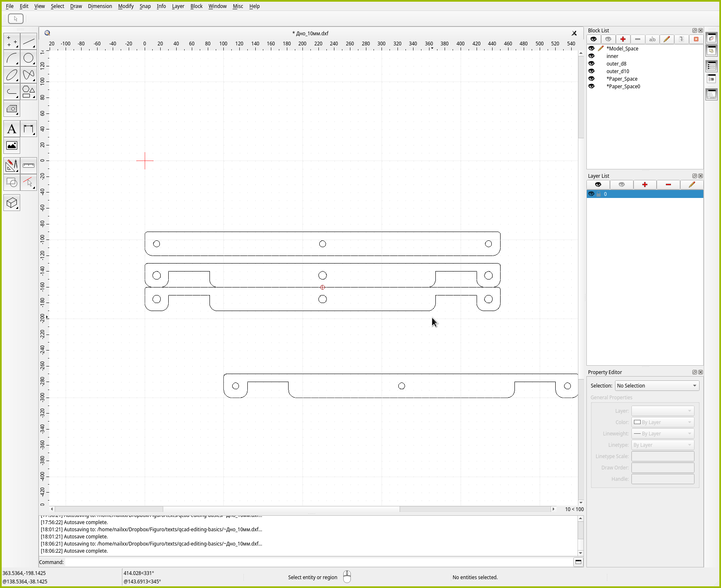
Task: Select the Line drawing tool
Action: point(29,42)
